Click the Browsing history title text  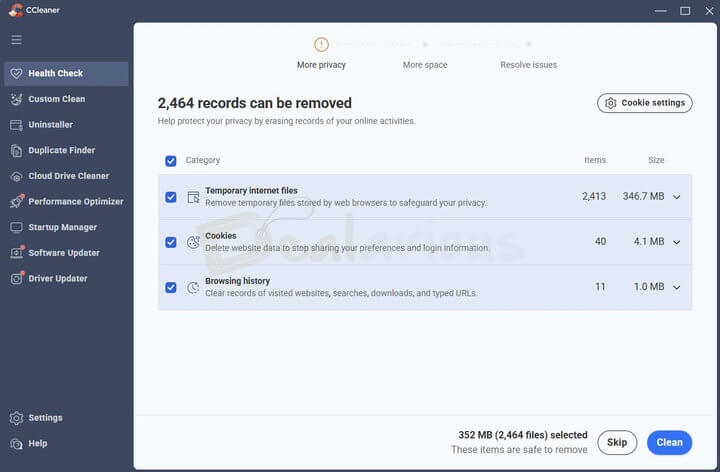pos(237,281)
